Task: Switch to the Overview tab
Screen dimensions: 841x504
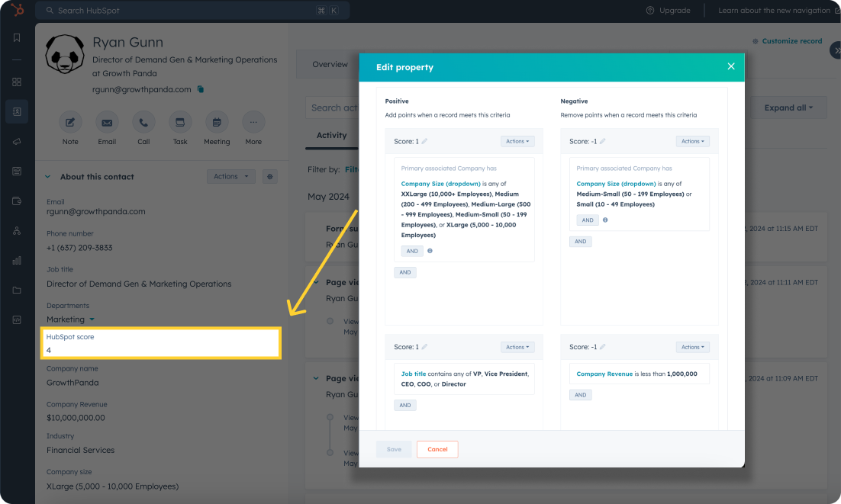Action: [x=330, y=64]
